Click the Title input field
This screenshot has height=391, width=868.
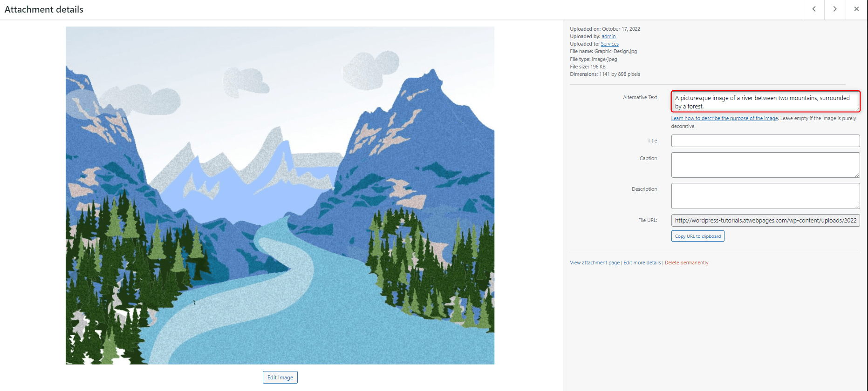click(x=765, y=141)
